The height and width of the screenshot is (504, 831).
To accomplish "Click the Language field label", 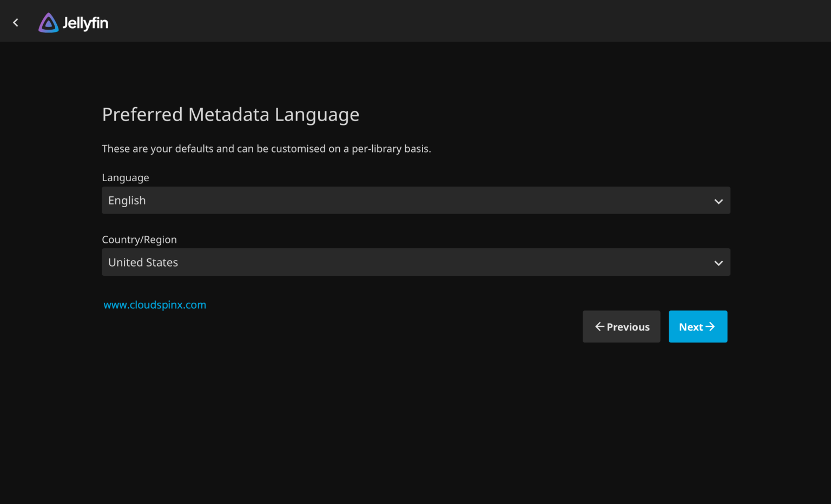I will [125, 177].
